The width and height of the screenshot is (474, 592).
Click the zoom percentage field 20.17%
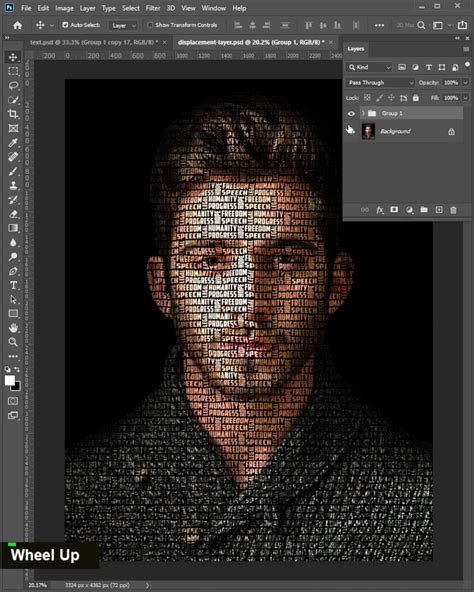pyautogui.click(x=37, y=585)
